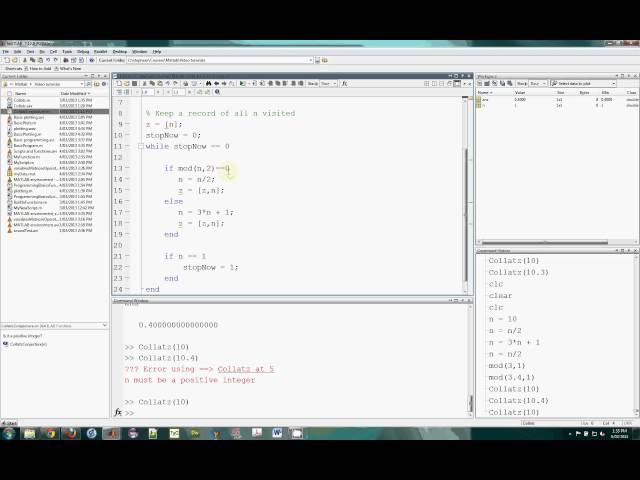Click Open file icon in main toolbar
The image size is (640, 480).
pos(15,60)
